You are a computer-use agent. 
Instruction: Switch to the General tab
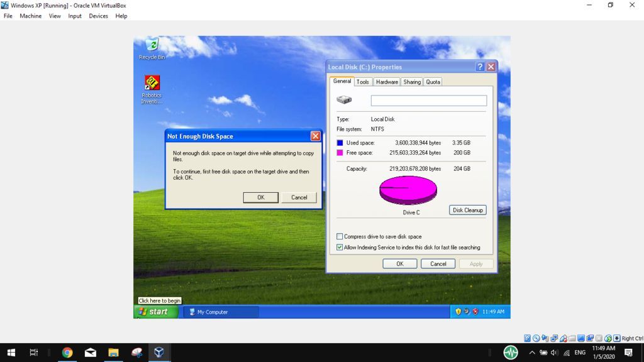point(341,81)
